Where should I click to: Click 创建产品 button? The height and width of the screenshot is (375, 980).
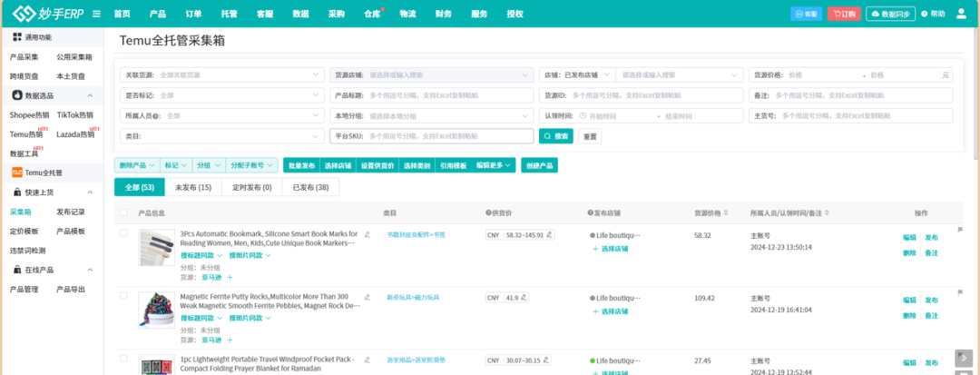(539, 165)
